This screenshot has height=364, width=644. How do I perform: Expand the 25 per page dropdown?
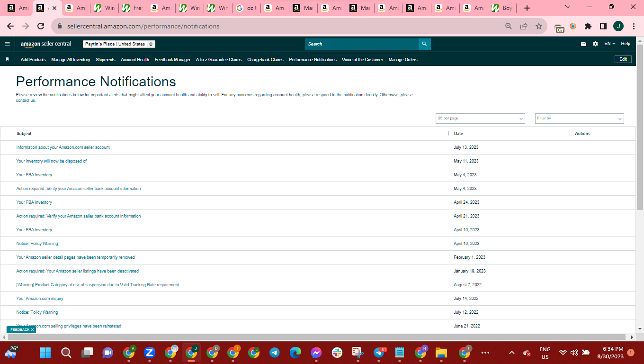coord(480,118)
